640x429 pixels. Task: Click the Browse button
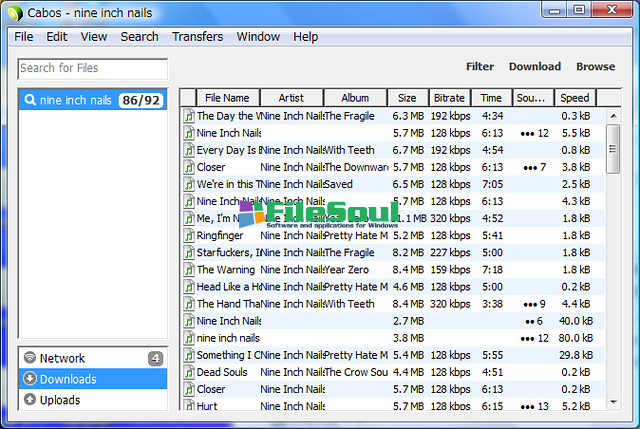click(595, 67)
